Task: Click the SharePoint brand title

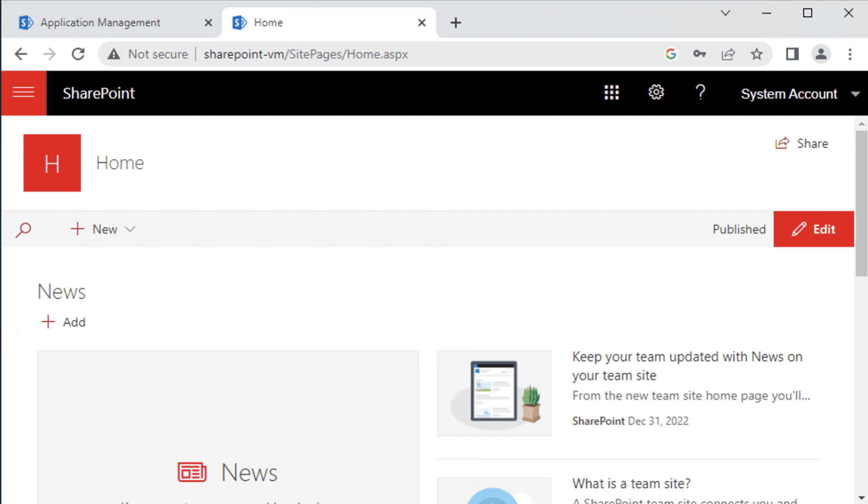Action: pos(99,93)
